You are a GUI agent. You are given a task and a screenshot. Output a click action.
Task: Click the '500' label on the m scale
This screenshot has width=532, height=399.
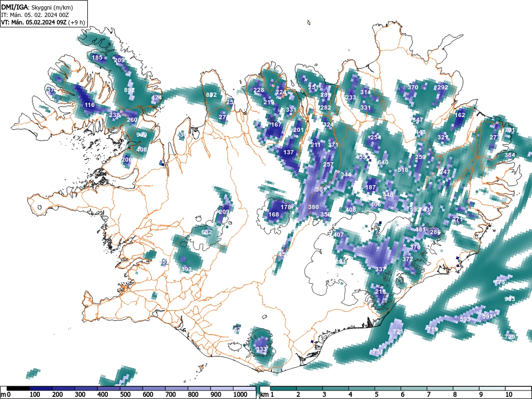(125, 395)
